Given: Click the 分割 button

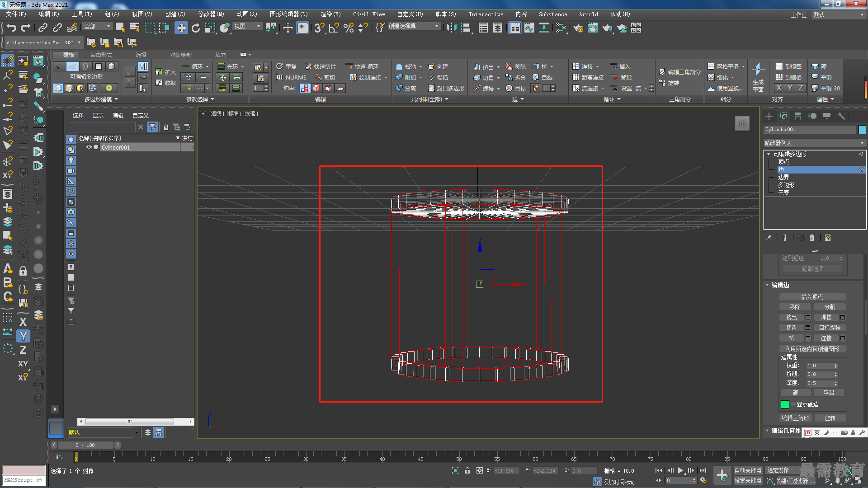Looking at the screenshot, I should (x=830, y=307).
